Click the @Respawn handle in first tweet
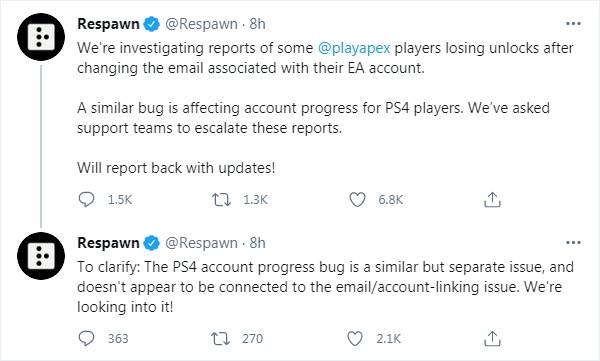This screenshot has height=361, width=600. point(201,24)
